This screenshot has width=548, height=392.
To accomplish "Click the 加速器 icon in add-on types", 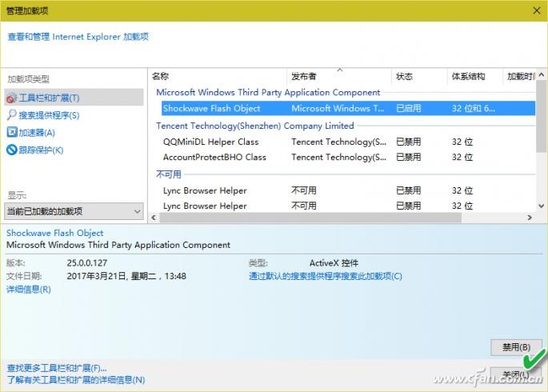I will [12, 133].
